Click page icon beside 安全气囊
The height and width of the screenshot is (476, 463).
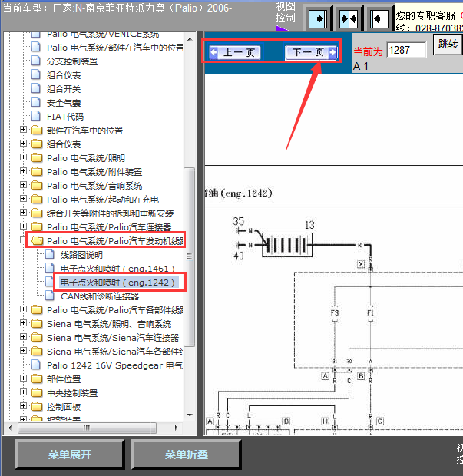click(x=36, y=102)
